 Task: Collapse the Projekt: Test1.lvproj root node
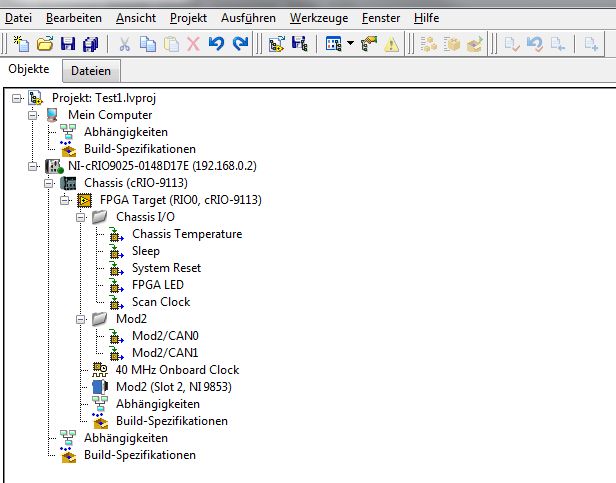(16, 98)
